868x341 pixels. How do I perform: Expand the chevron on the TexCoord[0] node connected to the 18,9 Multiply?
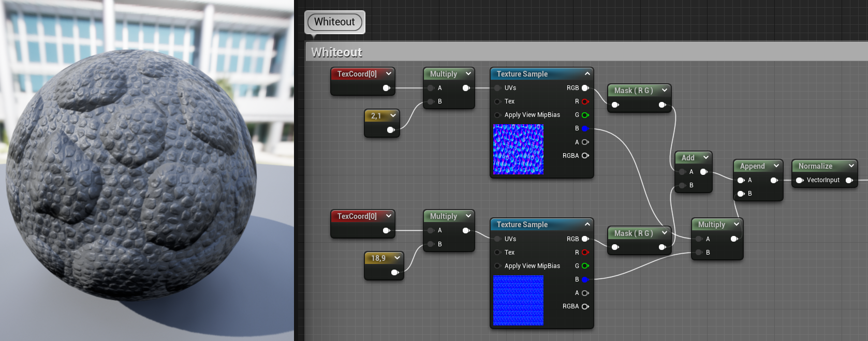pyautogui.click(x=389, y=216)
